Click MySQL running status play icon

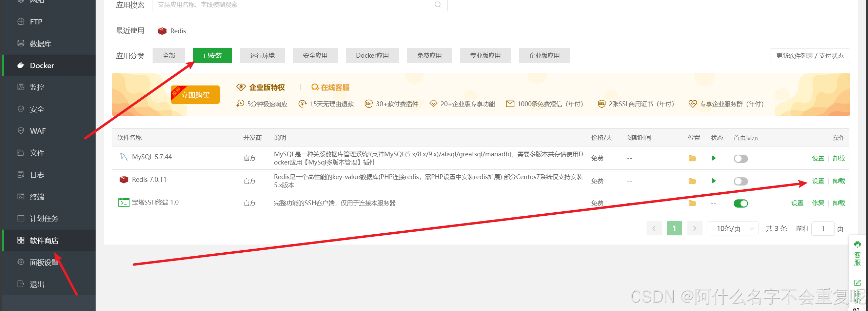(x=714, y=158)
